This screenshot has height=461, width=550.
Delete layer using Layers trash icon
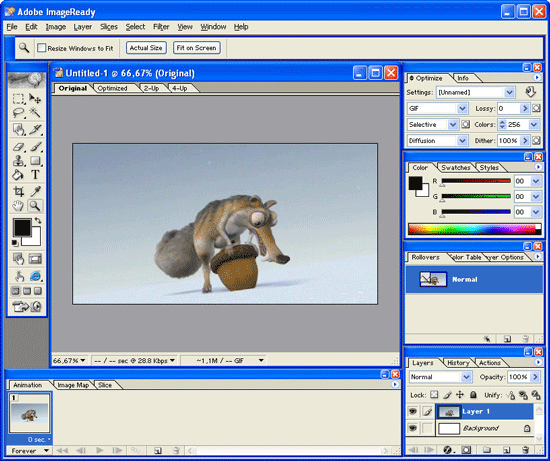click(x=525, y=450)
